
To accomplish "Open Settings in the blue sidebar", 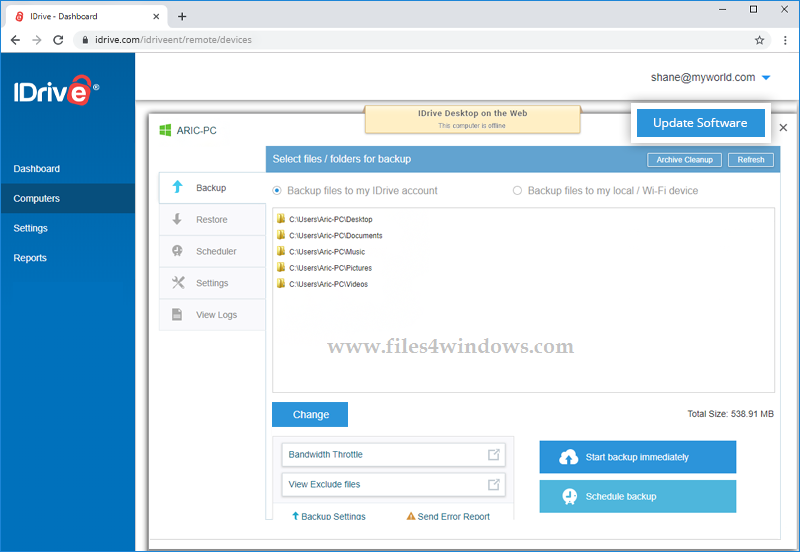I will click(x=31, y=228).
